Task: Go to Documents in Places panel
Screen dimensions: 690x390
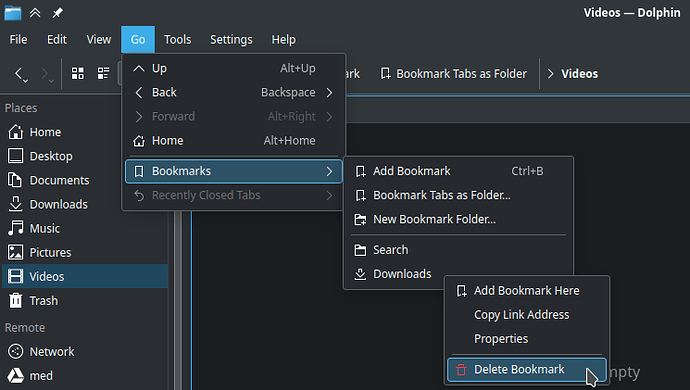Action: click(x=84, y=180)
